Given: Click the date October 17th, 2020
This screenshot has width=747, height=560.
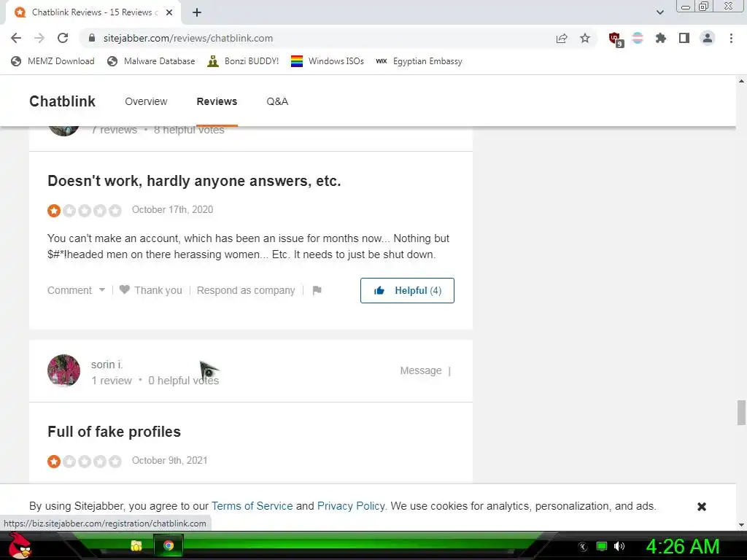Looking at the screenshot, I should point(172,209).
